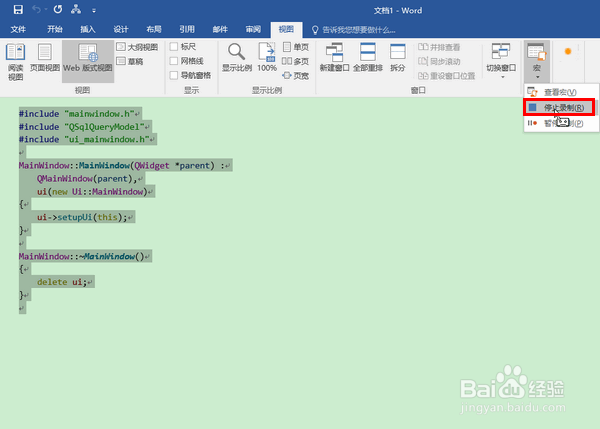This screenshot has height=429, width=600.
Task: Click 全部重排 arrange all
Action: pyautogui.click(x=368, y=57)
